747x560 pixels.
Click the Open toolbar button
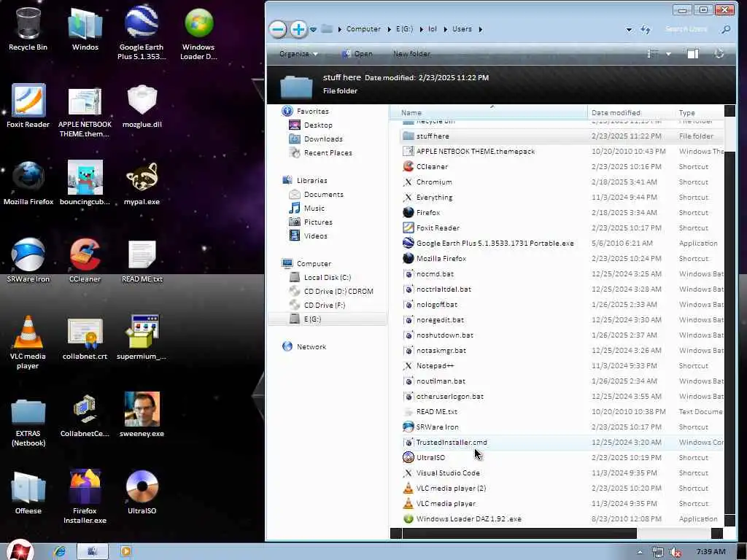[x=357, y=54]
